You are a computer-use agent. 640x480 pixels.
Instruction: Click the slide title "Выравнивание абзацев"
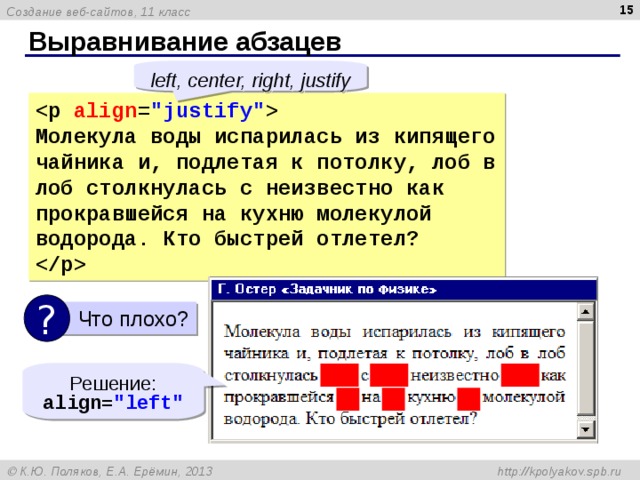point(185,42)
